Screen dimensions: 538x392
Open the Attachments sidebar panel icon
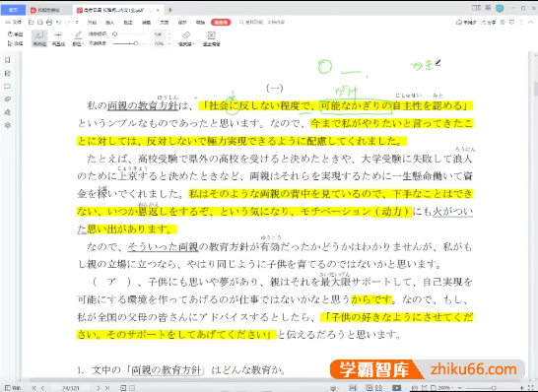pyautogui.click(x=8, y=99)
